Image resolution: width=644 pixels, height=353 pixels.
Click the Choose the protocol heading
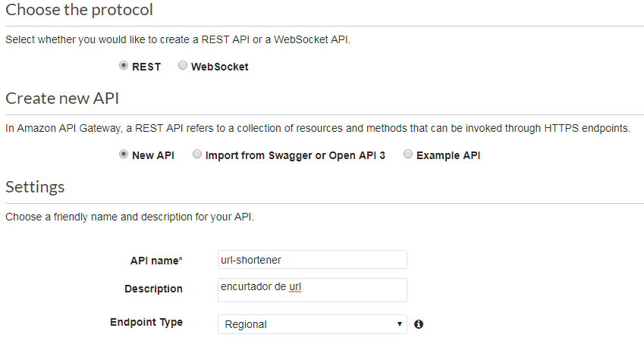click(79, 10)
